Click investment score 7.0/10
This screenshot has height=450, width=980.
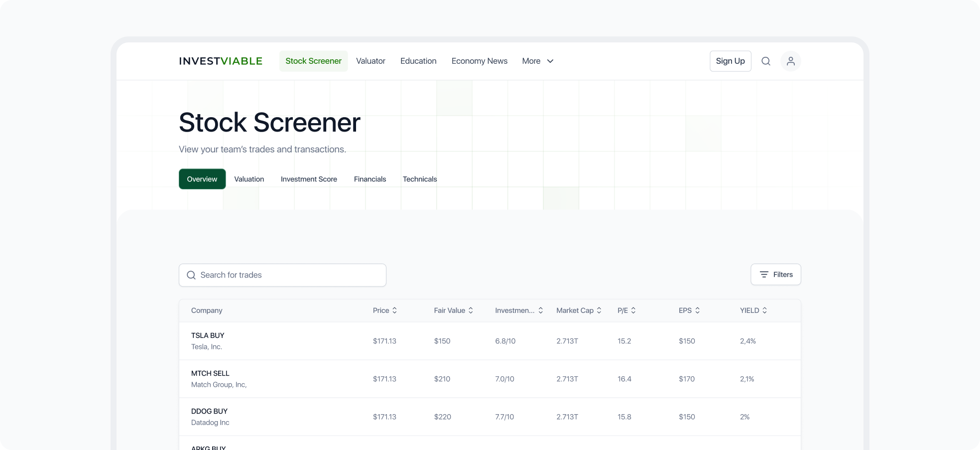point(505,379)
